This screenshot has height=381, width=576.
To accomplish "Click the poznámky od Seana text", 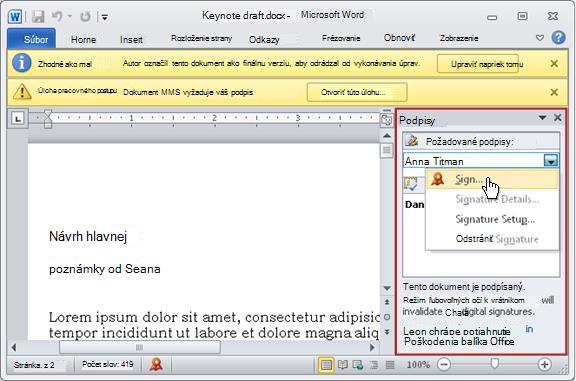I will (105, 269).
